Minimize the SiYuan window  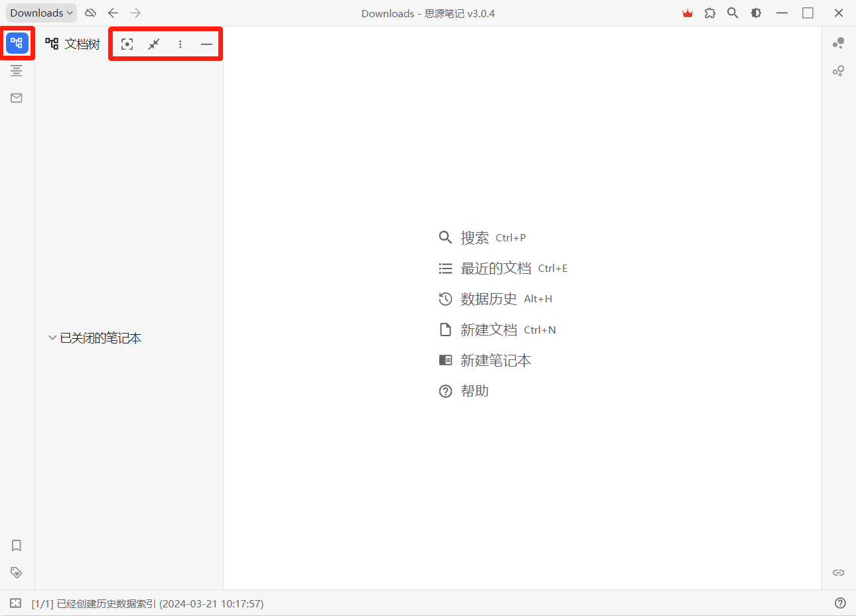coord(782,13)
